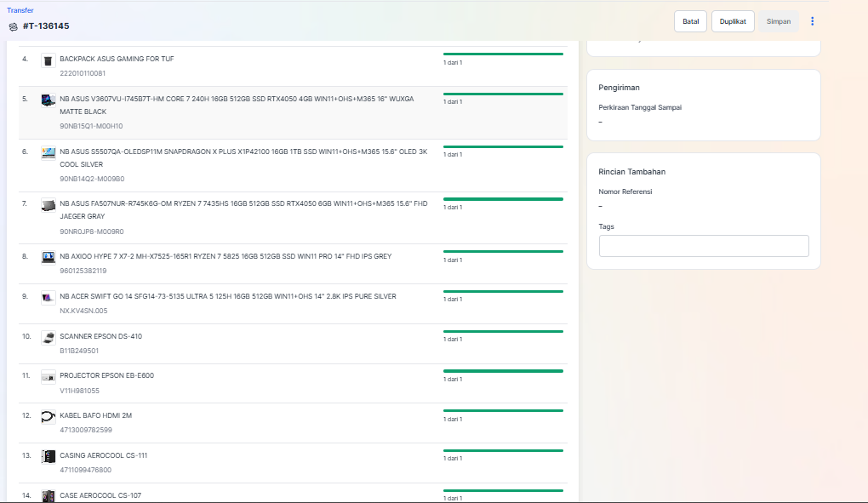Click the Batal button
This screenshot has width=868, height=503.
coord(690,21)
